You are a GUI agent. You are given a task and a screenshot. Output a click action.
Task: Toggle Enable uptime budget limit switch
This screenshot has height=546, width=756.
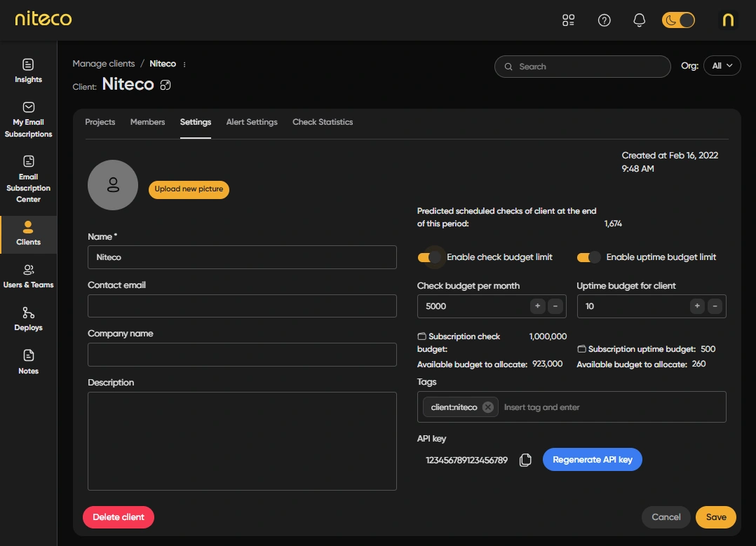tap(588, 257)
